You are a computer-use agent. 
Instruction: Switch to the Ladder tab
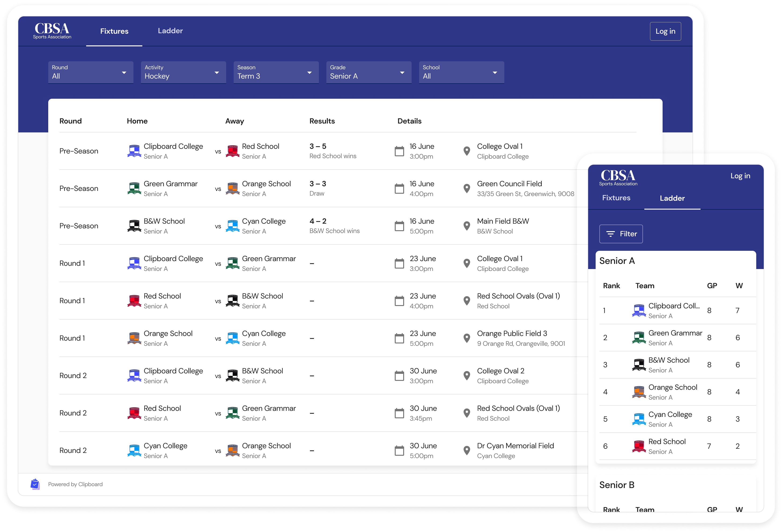click(170, 31)
